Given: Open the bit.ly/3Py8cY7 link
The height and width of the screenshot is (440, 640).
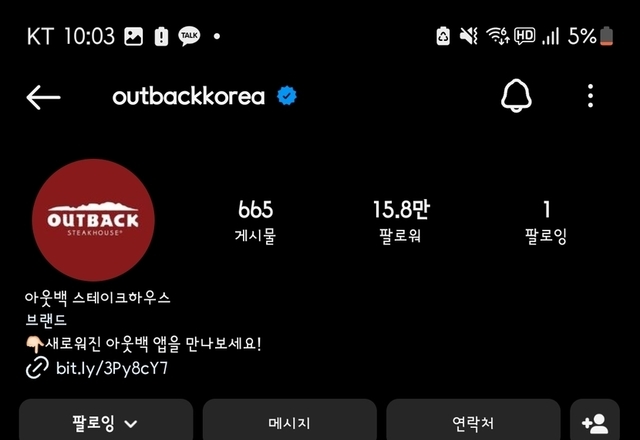Looking at the screenshot, I should (x=112, y=368).
